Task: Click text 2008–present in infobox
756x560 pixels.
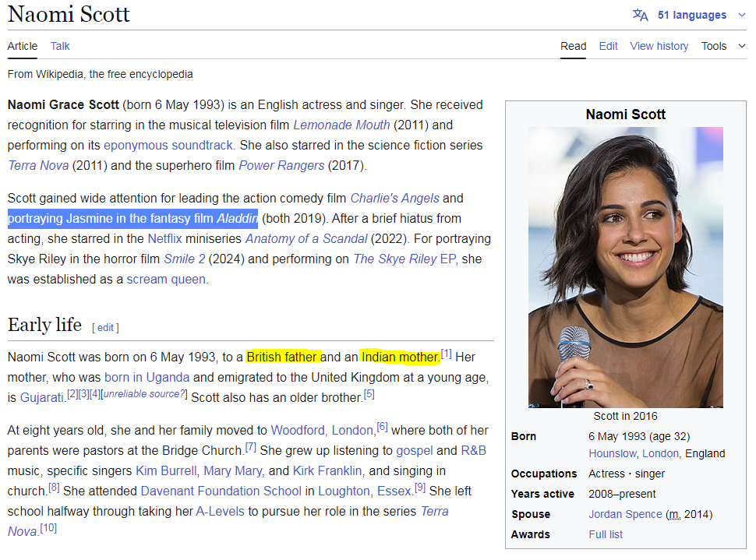Action: tap(622, 494)
